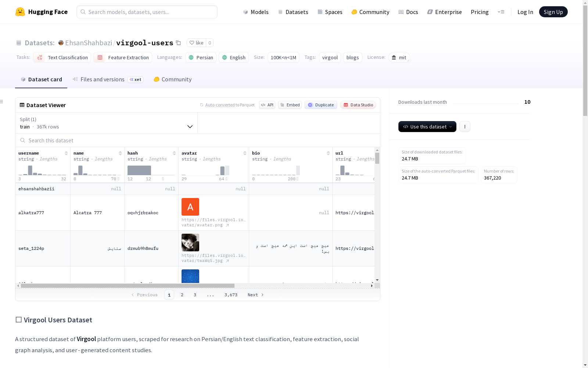Select the 100K<n<1M size tag
The height and width of the screenshot is (368, 588).
283,57
